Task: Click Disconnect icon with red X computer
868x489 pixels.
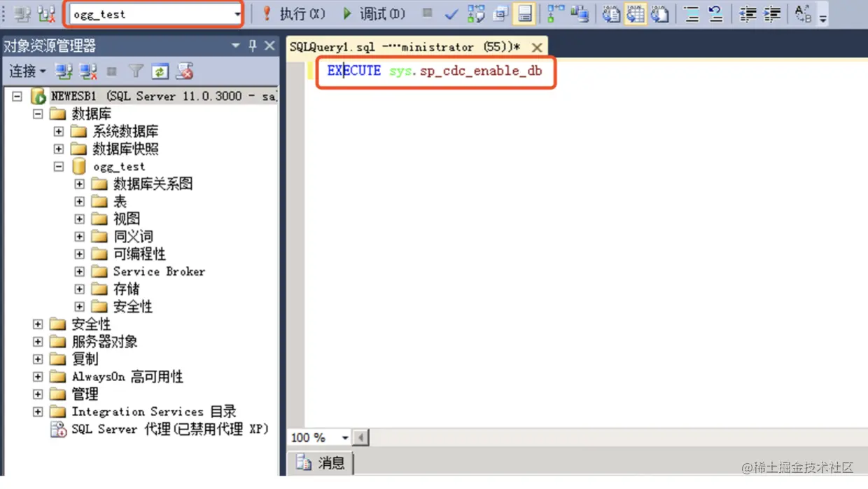Action: (88, 71)
